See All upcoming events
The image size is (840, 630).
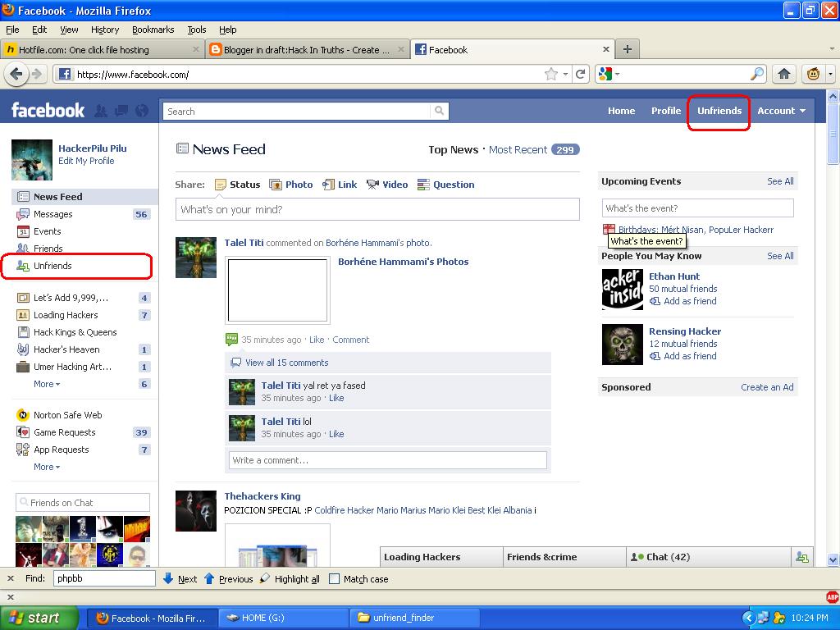(780, 181)
